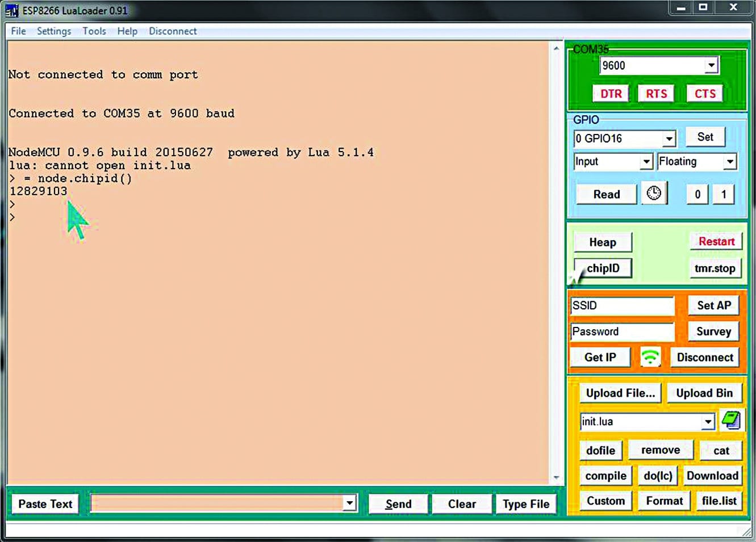Click the green file listing notebook icon
Screen dimensions: 756x542
(732, 421)
